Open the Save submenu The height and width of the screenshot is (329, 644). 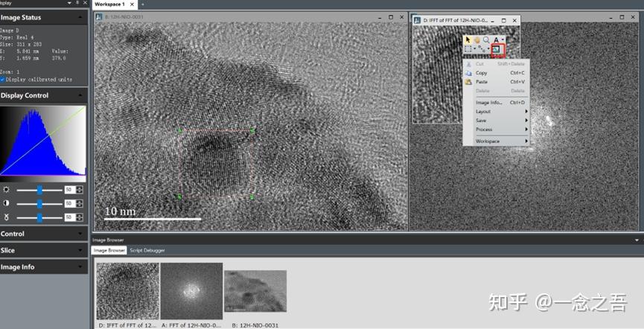(x=496, y=121)
